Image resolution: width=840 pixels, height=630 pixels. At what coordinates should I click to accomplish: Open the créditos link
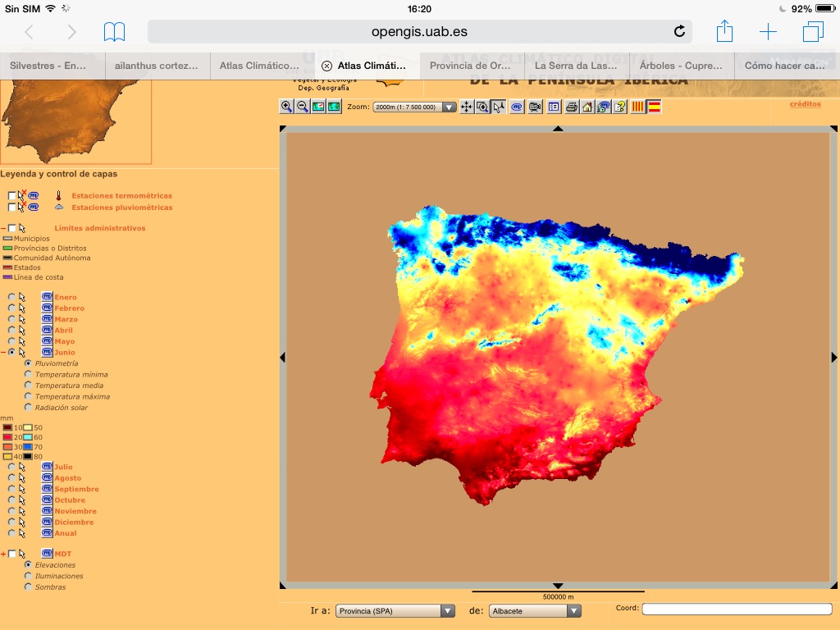(806, 104)
